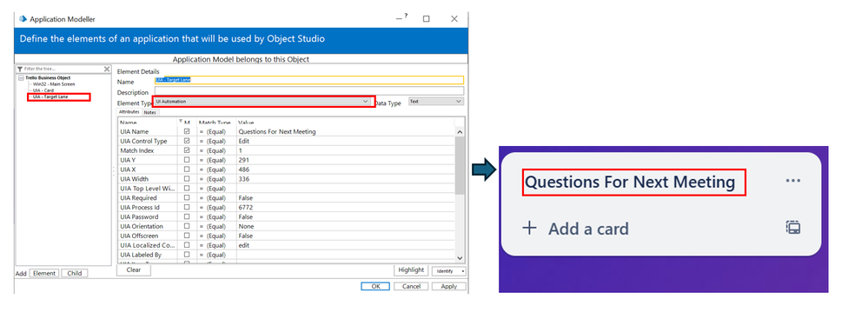Click the Apply button
This screenshot has height=319, width=868.
click(x=449, y=286)
